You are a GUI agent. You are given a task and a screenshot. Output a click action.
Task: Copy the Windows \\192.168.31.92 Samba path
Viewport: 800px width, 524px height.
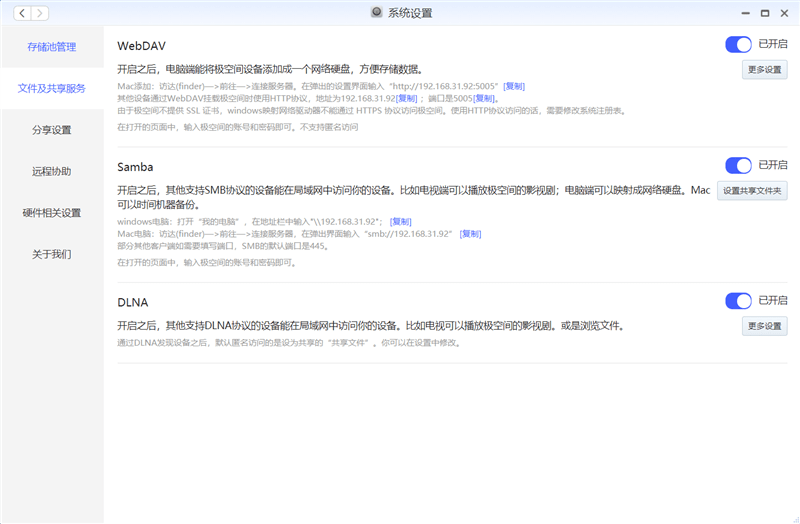pyautogui.click(x=401, y=221)
